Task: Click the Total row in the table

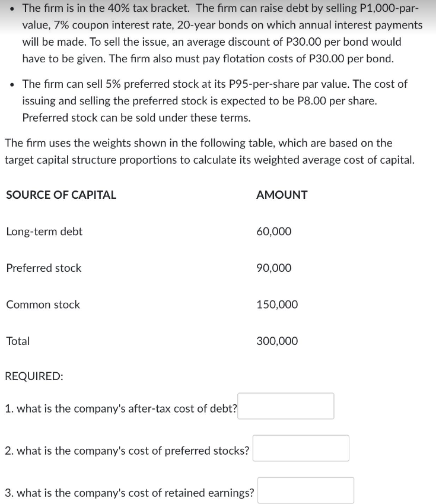Action: click(18, 341)
